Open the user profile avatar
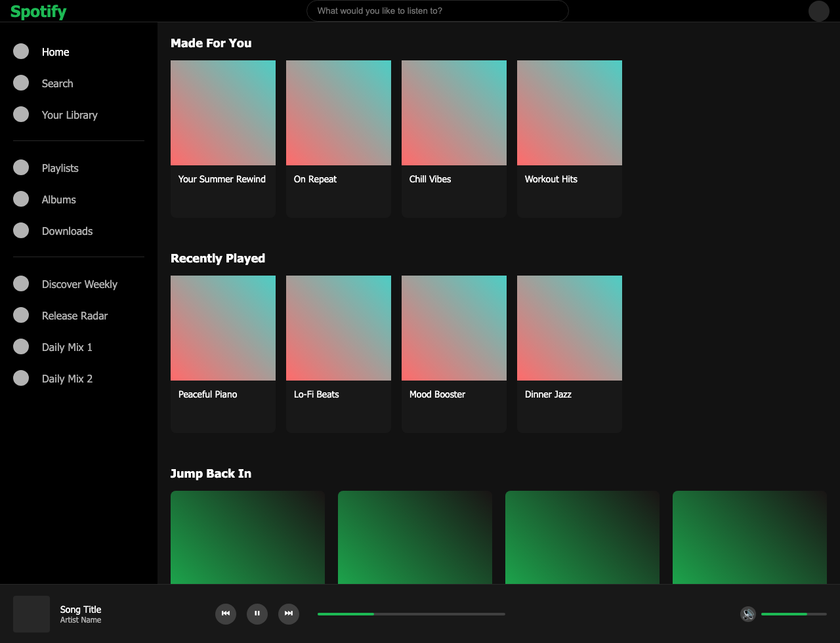Image resolution: width=840 pixels, height=643 pixels. point(818,11)
